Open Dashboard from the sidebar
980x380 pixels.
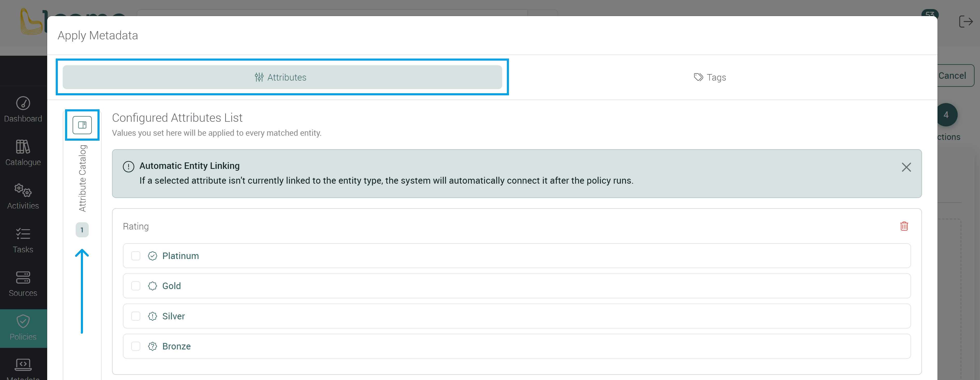[x=23, y=109]
